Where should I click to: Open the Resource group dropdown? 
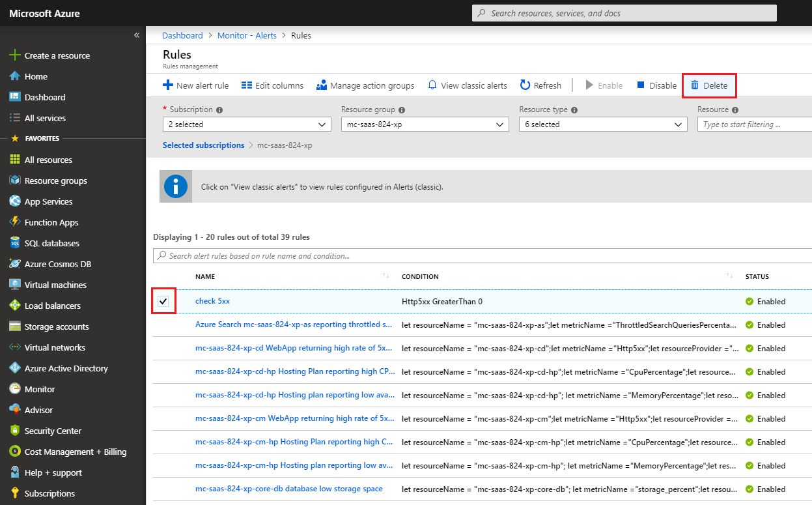[x=425, y=124]
